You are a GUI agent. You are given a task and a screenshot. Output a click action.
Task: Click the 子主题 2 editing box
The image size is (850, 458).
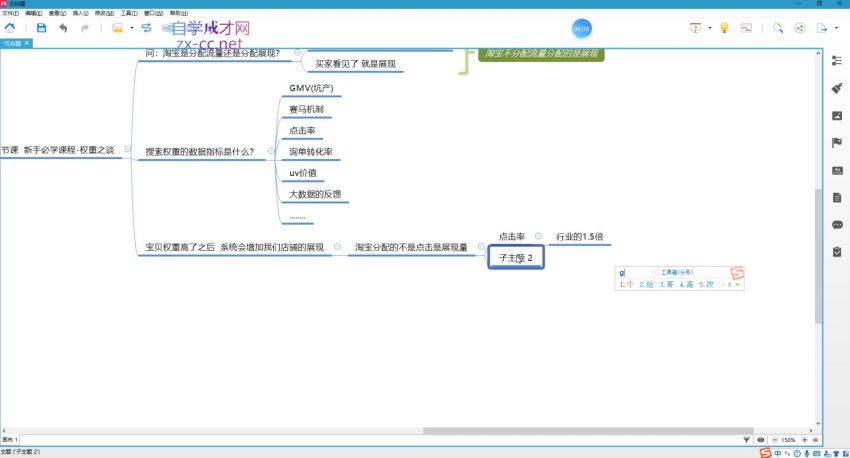click(516, 257)
